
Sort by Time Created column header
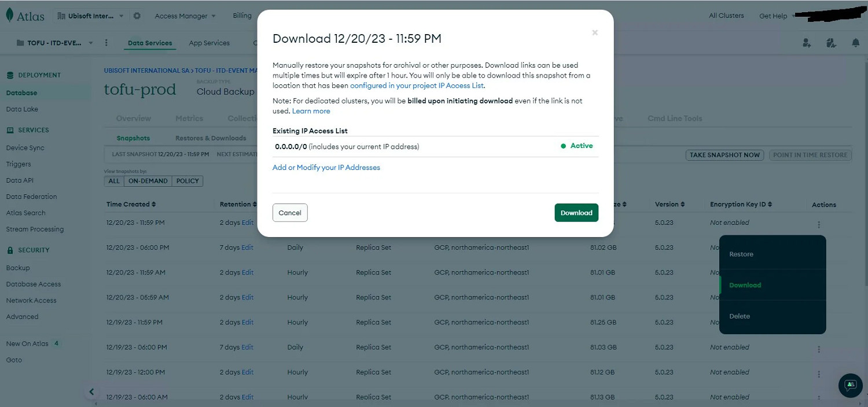pos(131,205)
